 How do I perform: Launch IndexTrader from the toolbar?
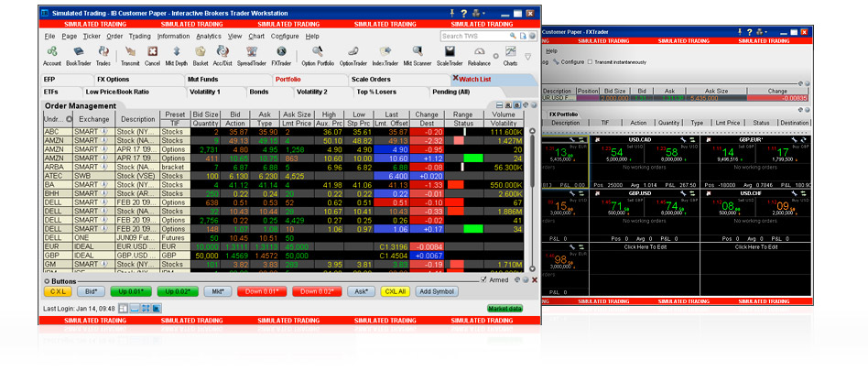(385, 51)
